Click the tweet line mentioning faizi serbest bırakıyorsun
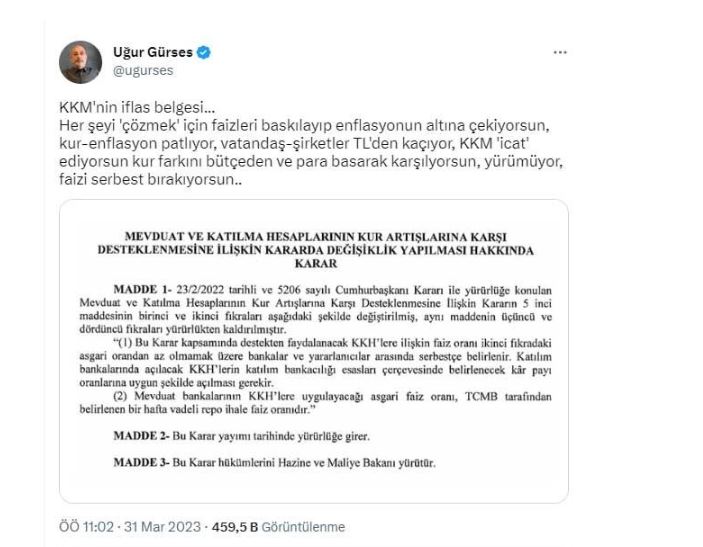Viewport: 703px width, 547px height. [x=151, y=179]
